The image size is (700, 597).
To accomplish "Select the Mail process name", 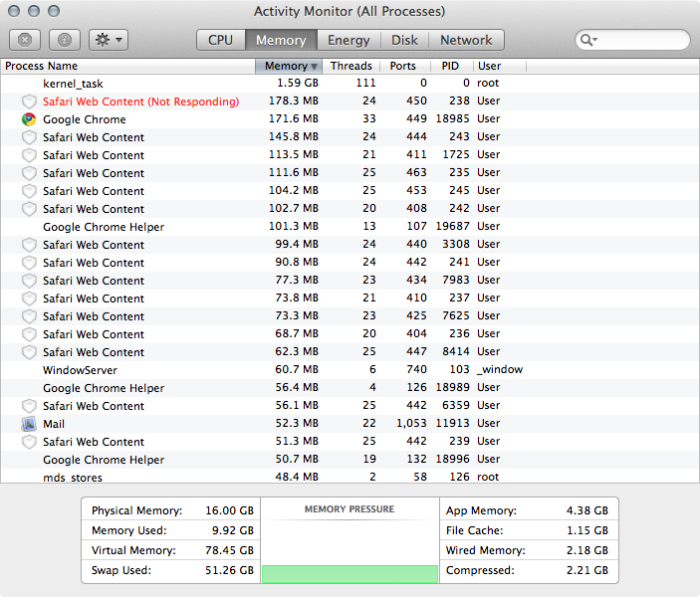I will click(54, 424).
